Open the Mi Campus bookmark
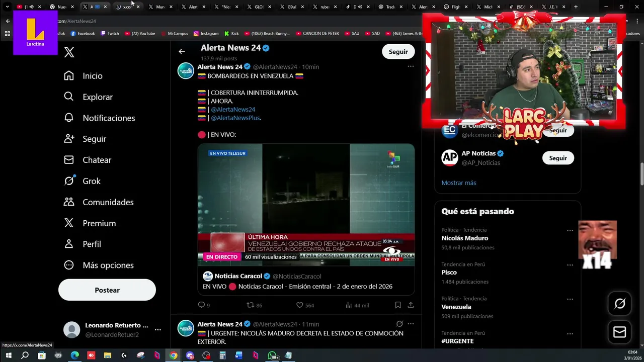 click(175, 34)
